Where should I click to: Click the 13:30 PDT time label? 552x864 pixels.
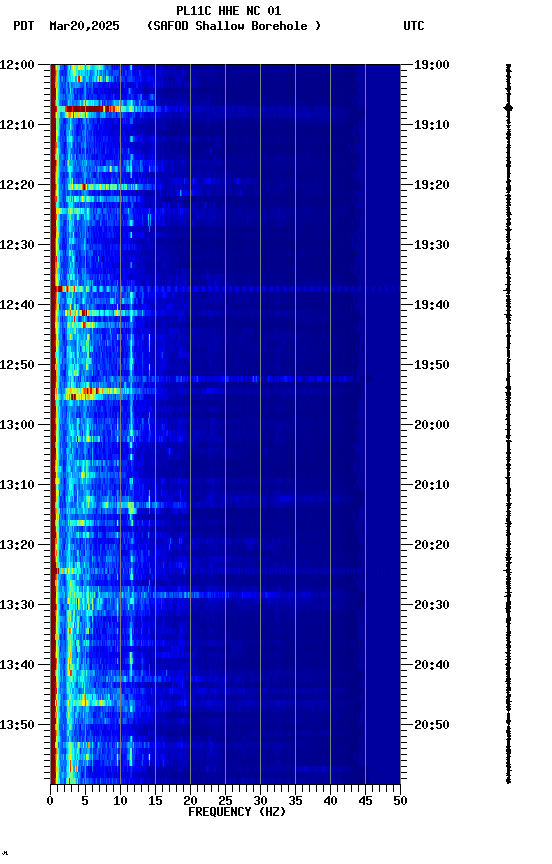[x=17, y=606]
